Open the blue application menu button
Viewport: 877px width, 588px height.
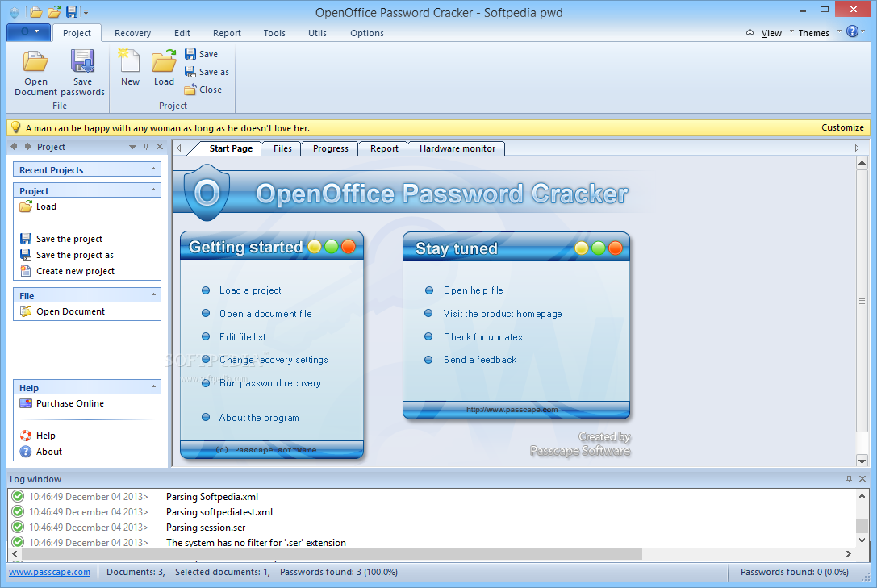[28, 32]
